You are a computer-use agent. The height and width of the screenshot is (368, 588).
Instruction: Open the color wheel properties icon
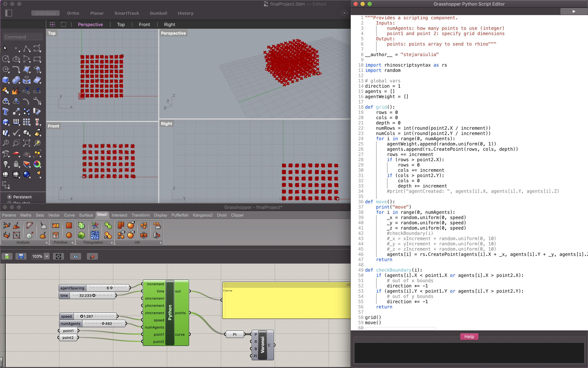point(37,164)
